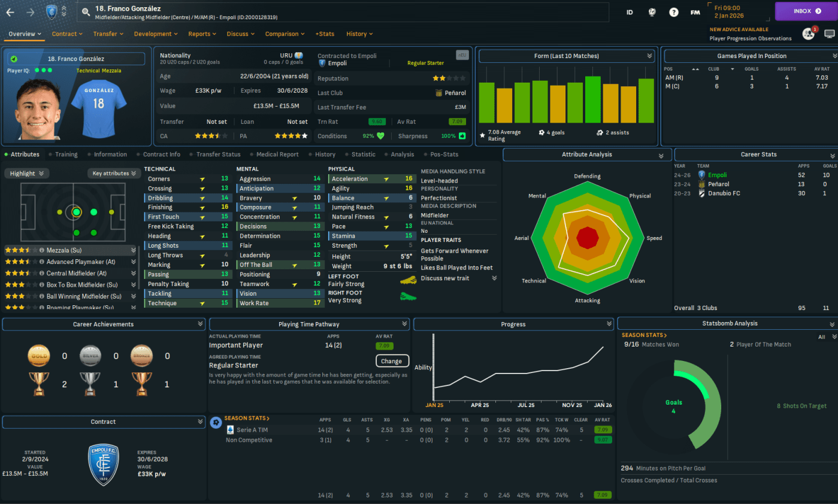Click the purple Inbox button

pyautogui.click(x=806, y=11)
